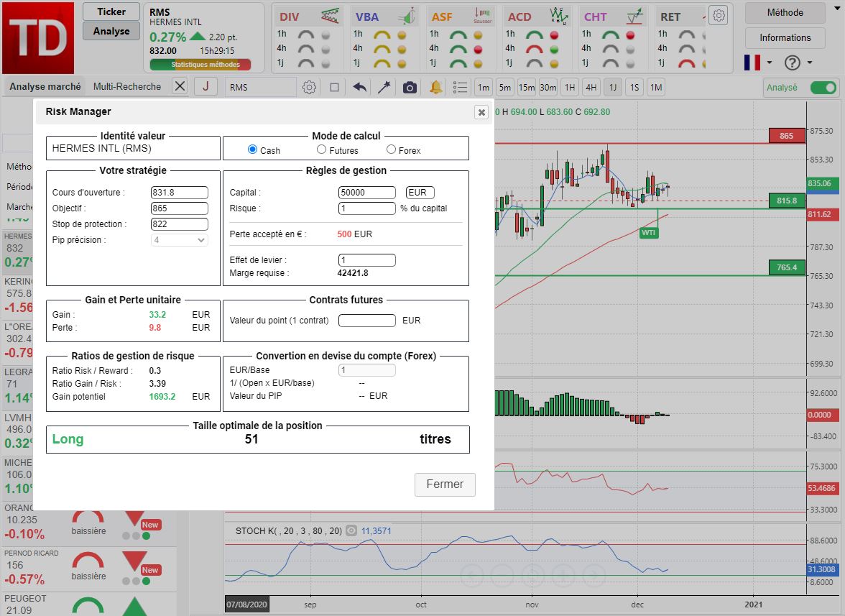Select Futures calculation mode
This screenshot has height=616, width=845.
point(321,150)
